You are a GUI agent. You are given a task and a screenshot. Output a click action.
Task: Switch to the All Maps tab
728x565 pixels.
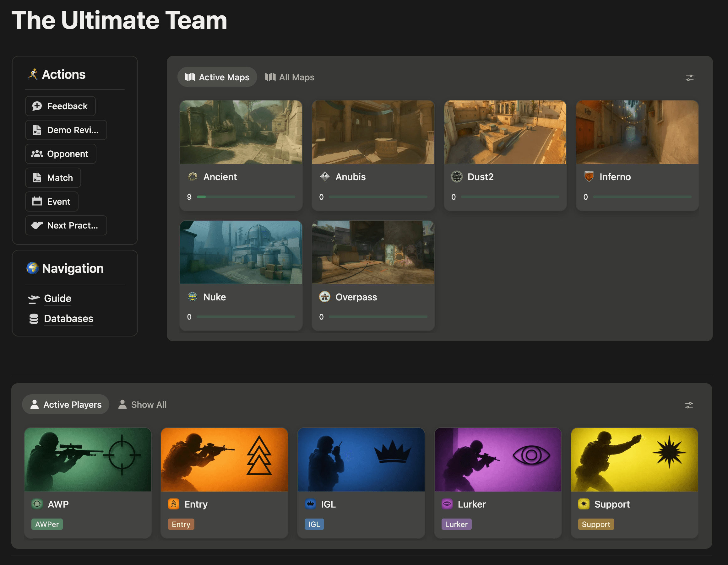[289, 77]
